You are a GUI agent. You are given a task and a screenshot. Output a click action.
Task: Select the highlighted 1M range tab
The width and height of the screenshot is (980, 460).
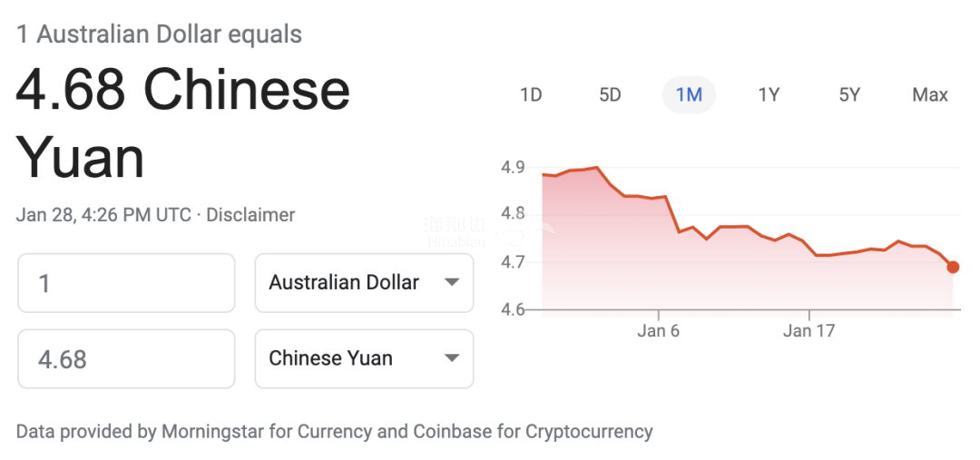point(689,95)
